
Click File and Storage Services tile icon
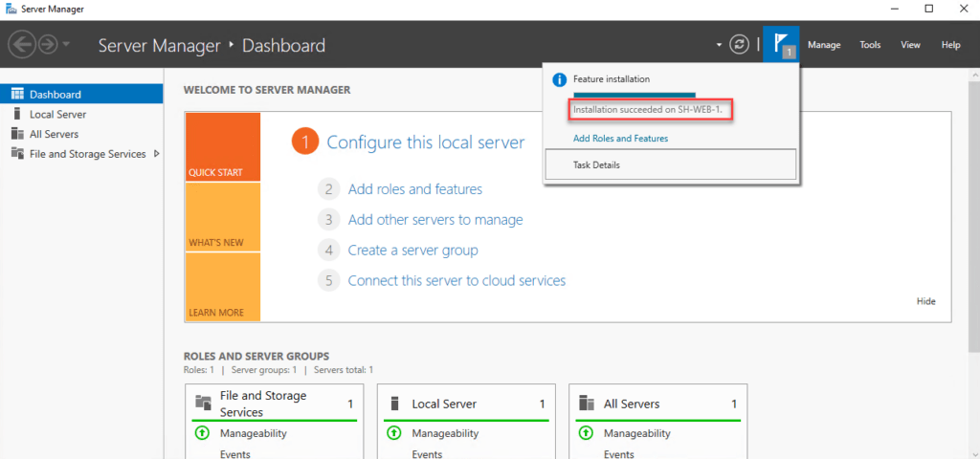(x=203, y=402)
